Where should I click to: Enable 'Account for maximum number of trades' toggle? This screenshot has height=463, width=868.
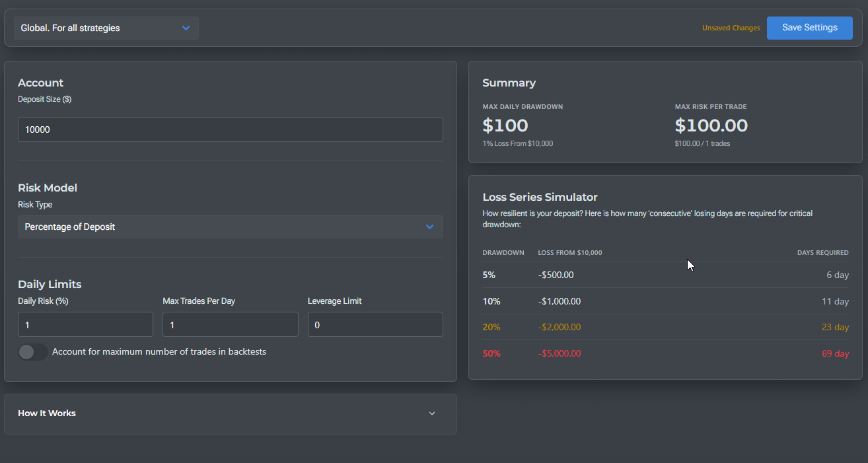32,352
